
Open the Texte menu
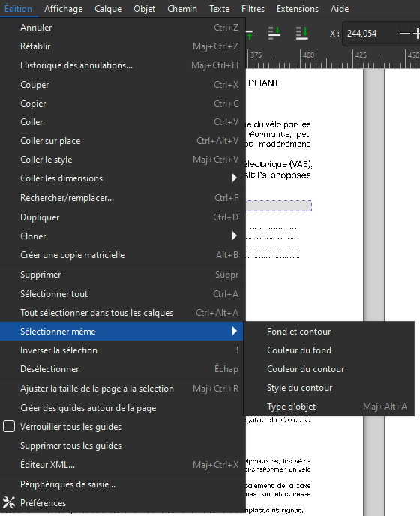click(219, 9)
